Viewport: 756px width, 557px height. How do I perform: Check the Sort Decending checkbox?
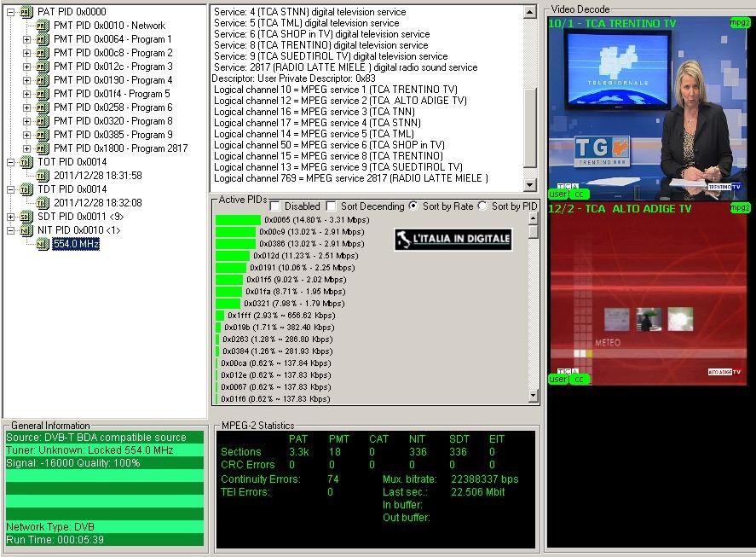click(x=331, y=206)
